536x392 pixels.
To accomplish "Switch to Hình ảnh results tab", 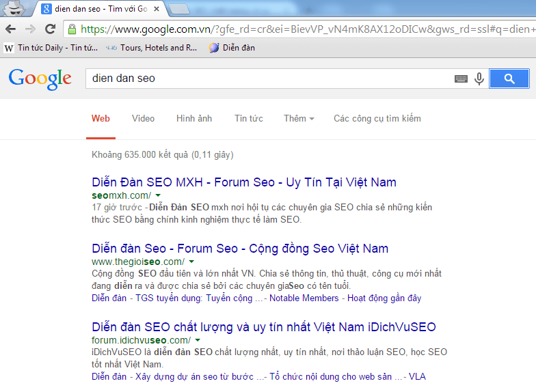I will tap(194, 119).
